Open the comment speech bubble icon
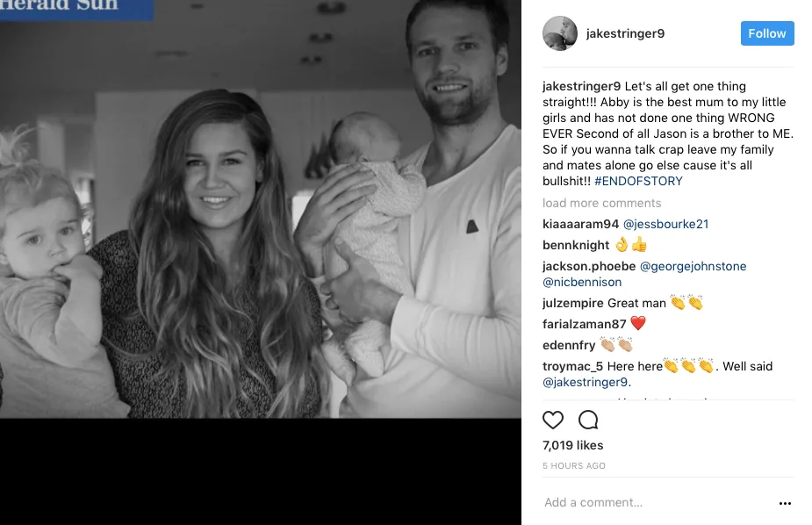Viewport: 812px width, 525px height. click(x=588, y=420)
